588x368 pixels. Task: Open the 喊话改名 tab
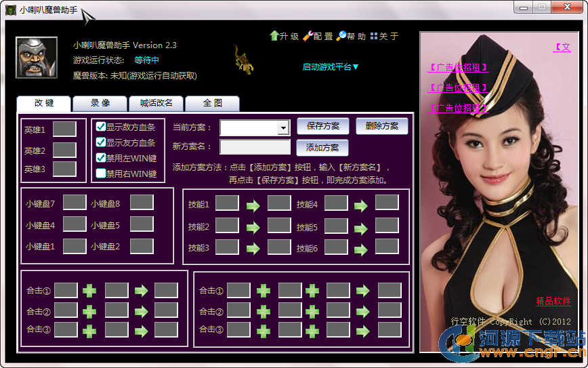coord(156,103)
